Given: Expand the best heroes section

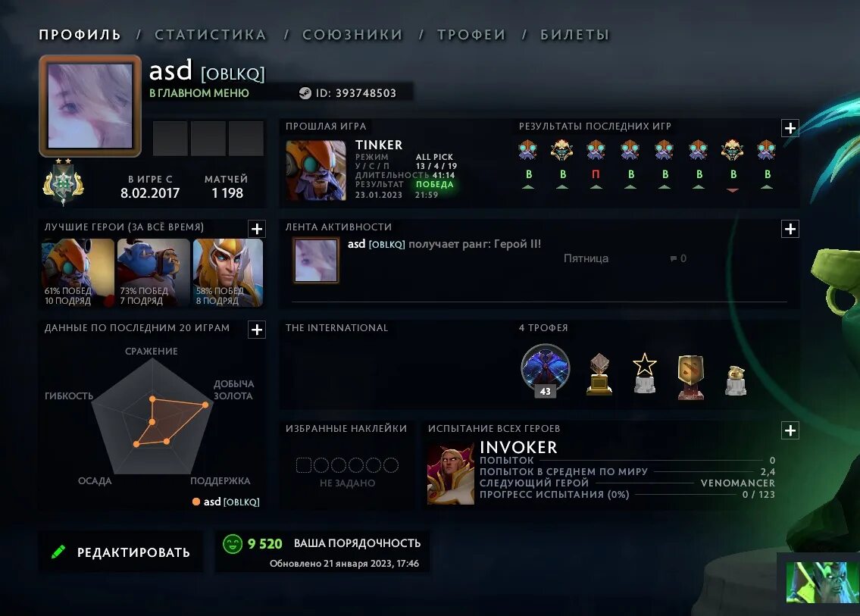Looking at the screenshot, I should coord(257,229).
